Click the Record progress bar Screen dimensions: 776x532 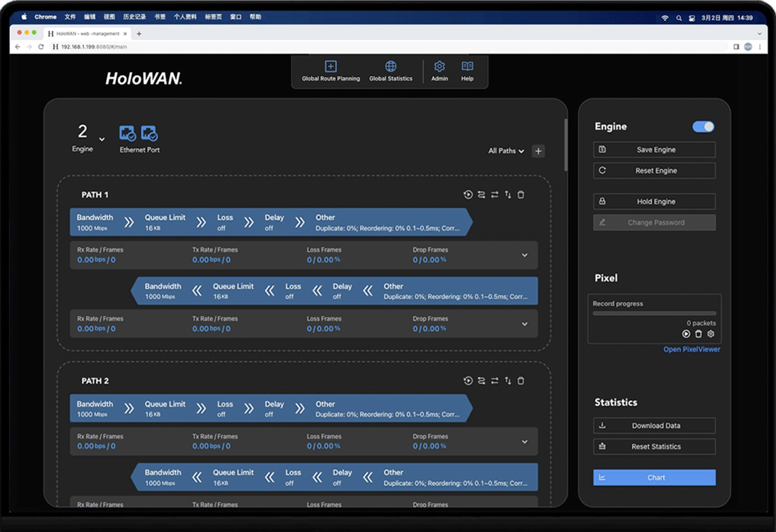[654, 313]
